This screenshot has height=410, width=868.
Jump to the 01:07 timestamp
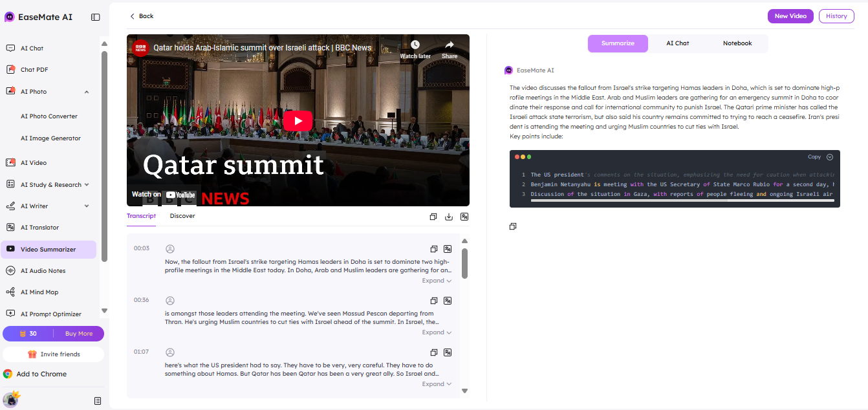[142, 352]
